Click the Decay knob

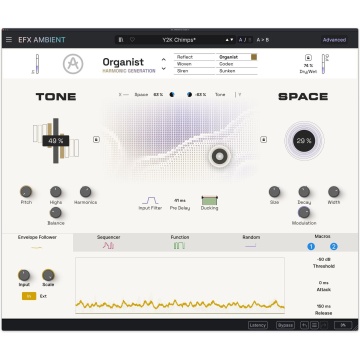[x=304, y=192]
